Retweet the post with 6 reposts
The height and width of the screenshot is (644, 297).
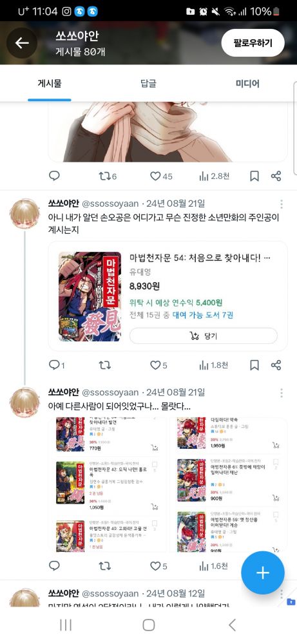[108, 176]
